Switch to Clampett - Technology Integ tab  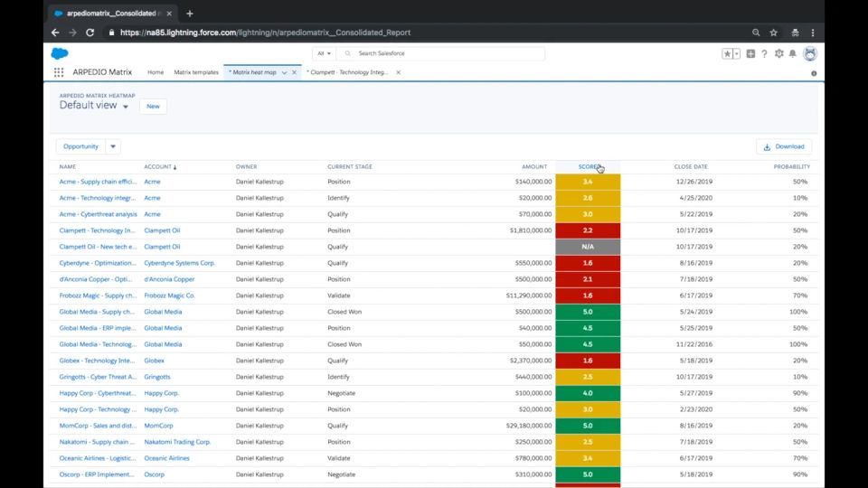tap(347, 72)
